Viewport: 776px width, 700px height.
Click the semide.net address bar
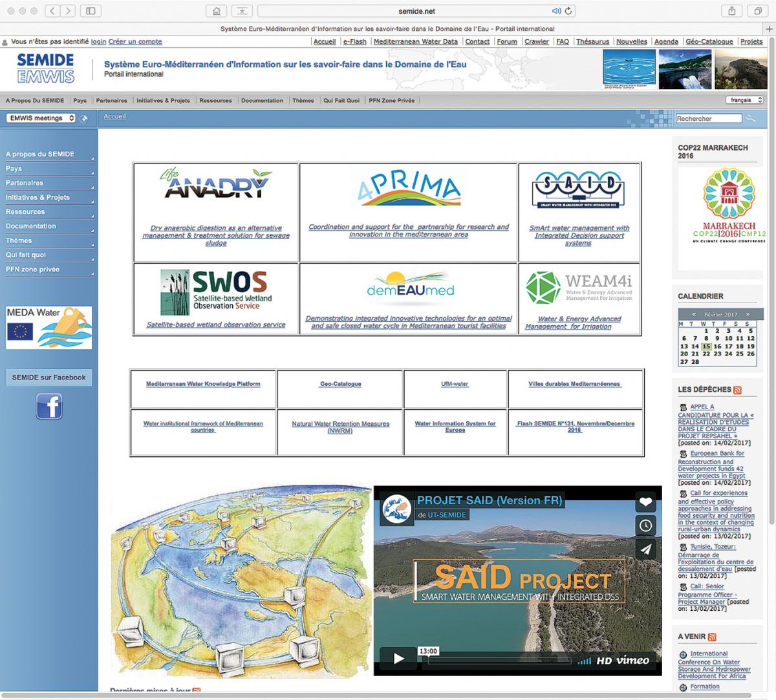[416, 11]
